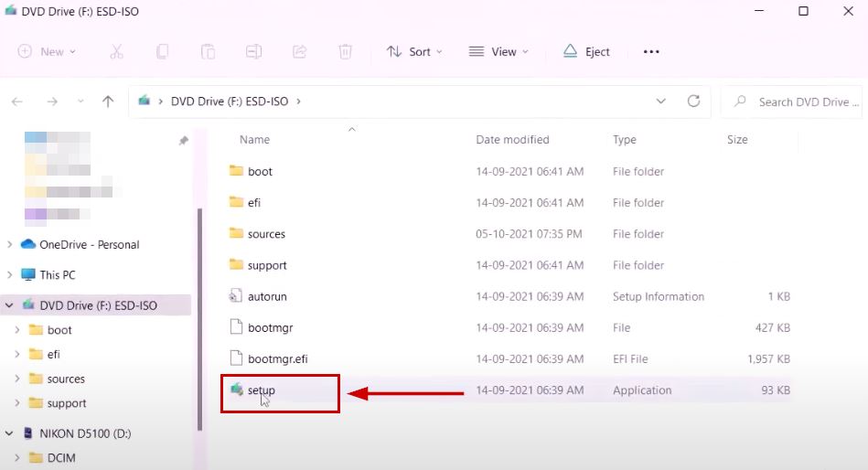Click the Cut scissors icon
Image resolution: width=868 pixels, height=470 pixels.
coord(116,51)
